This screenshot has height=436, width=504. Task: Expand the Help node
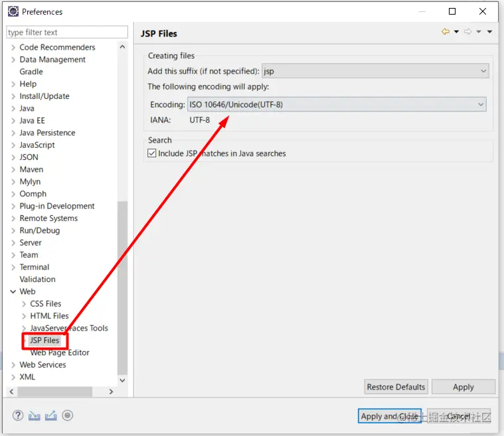click(x=13, y=84)
